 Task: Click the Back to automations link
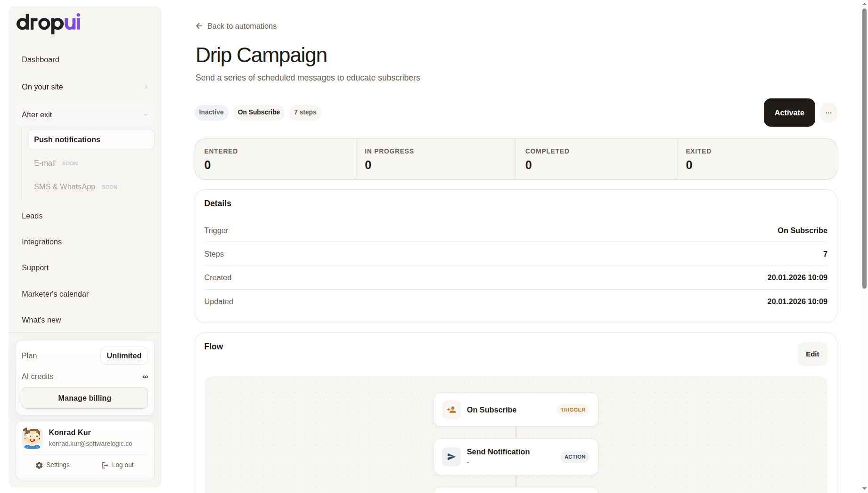(x=242, y=26)
